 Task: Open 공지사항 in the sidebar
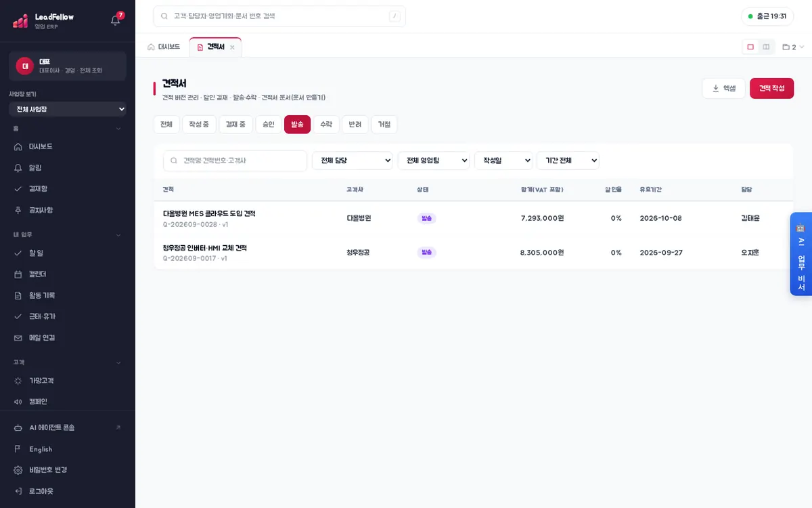point(68,210)
